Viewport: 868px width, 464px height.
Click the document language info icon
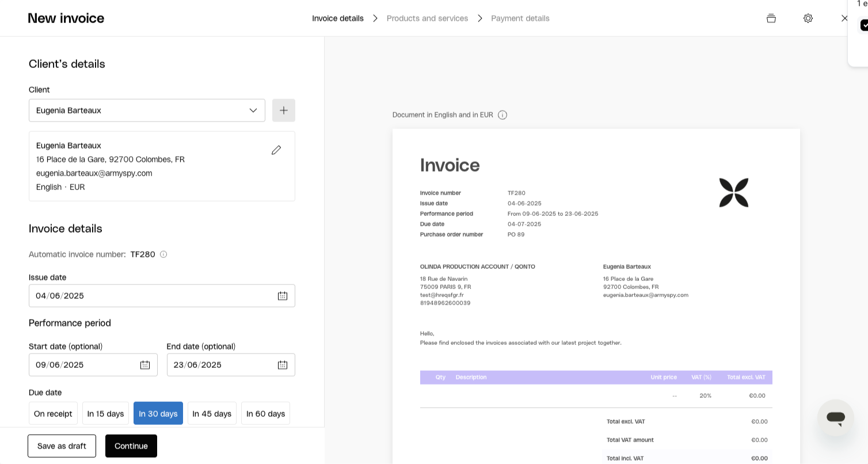coord(502,115)
